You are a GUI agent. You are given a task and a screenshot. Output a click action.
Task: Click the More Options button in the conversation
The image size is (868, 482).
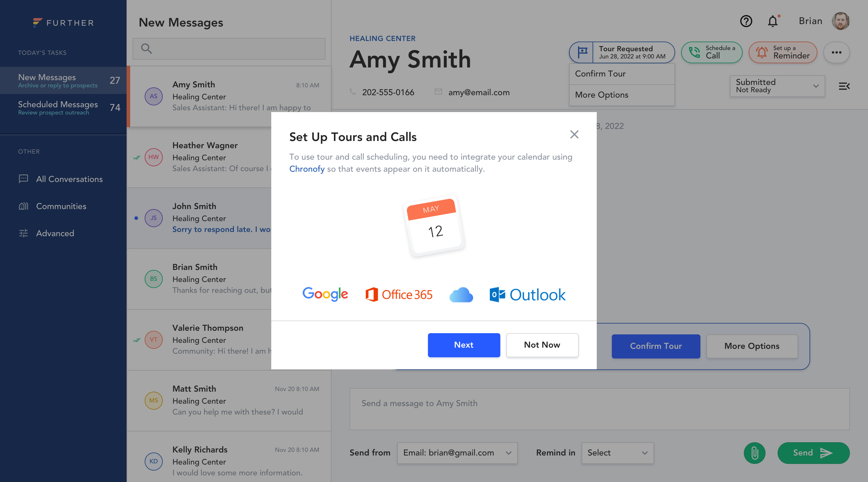[752, 346]
